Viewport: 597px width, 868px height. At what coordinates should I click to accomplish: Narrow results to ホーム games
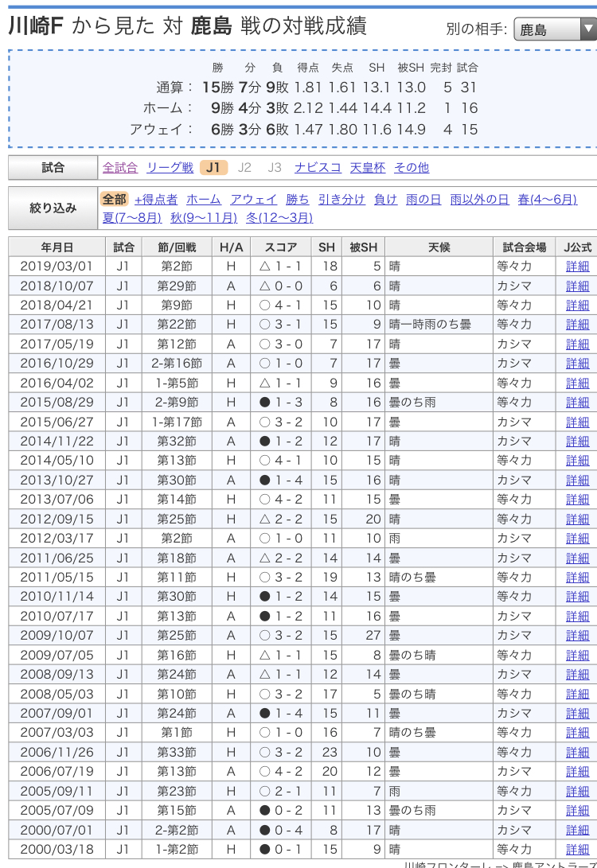204,199
